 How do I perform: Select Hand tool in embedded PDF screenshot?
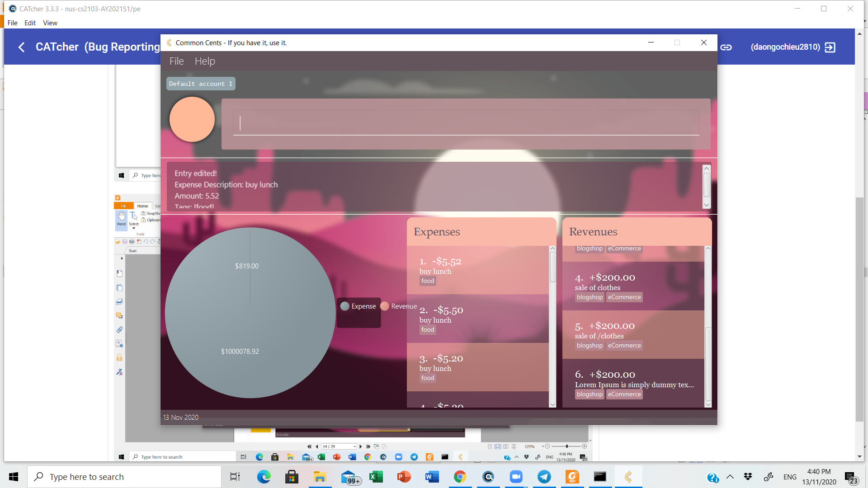121,219
